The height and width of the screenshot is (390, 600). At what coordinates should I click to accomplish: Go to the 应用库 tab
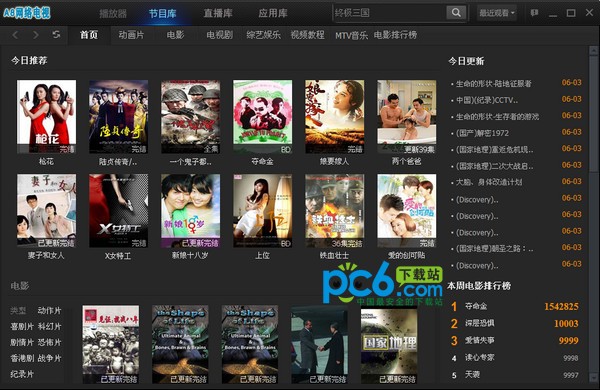272,13
